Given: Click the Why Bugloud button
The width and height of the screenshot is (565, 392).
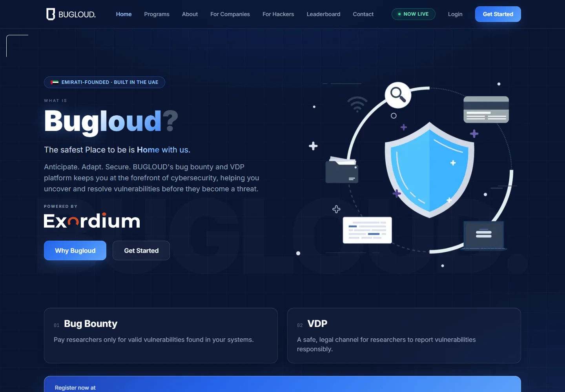Looking at the screenshot, I should pyautogui.click(x=75, y=250).
